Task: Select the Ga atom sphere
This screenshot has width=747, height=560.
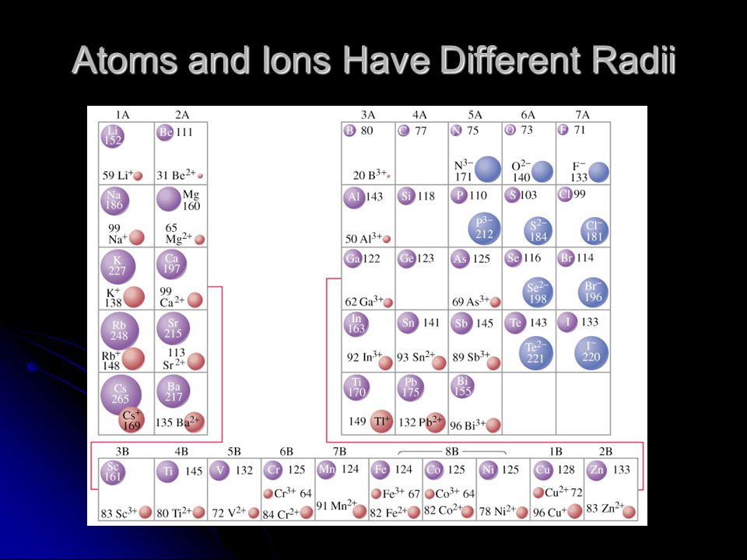Action: point(352,258)
